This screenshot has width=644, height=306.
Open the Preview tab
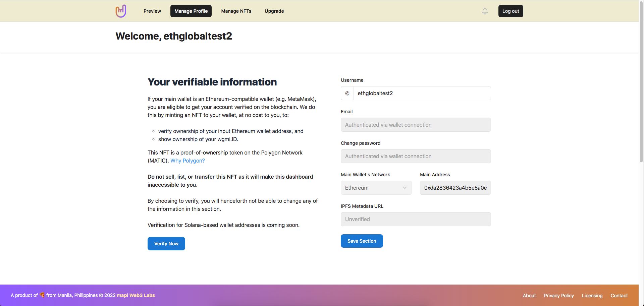(x=152, y=11)
